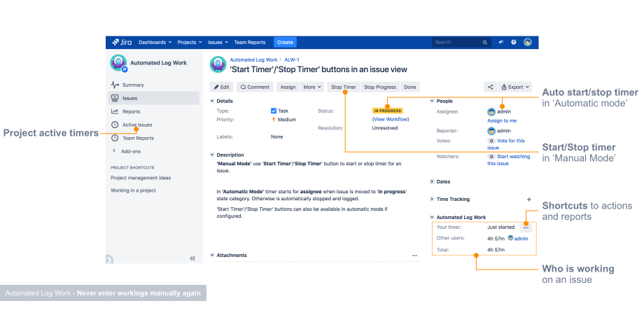The image size is (644, 315).
Task: Open the ALW-1 breadcrumb link
Action: pos(292,60)
